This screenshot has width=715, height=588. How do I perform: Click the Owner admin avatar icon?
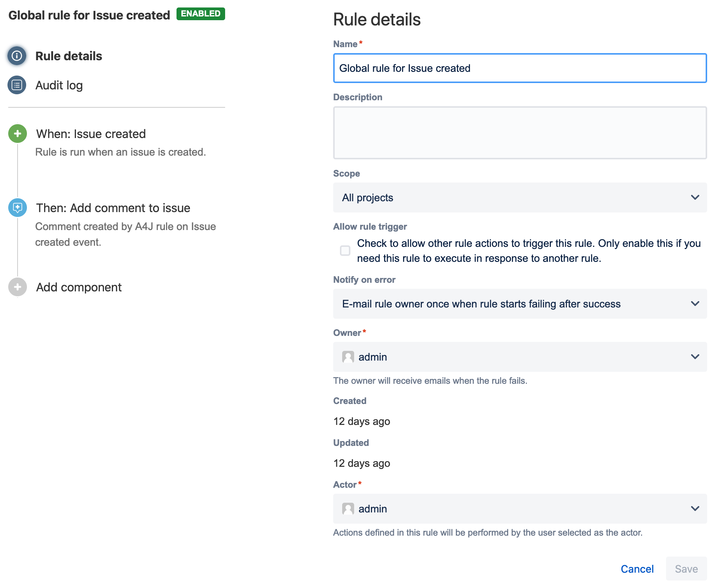(348, 357)
